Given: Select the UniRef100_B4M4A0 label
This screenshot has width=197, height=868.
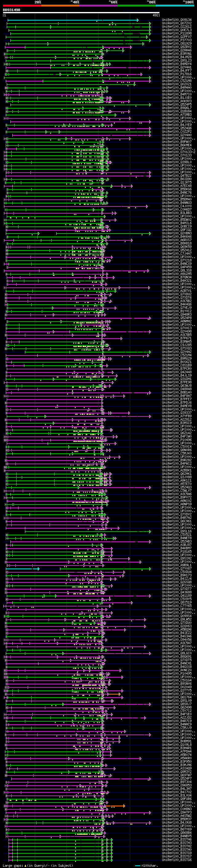Looking at the screenshot, I should click(x=176, y=88).
